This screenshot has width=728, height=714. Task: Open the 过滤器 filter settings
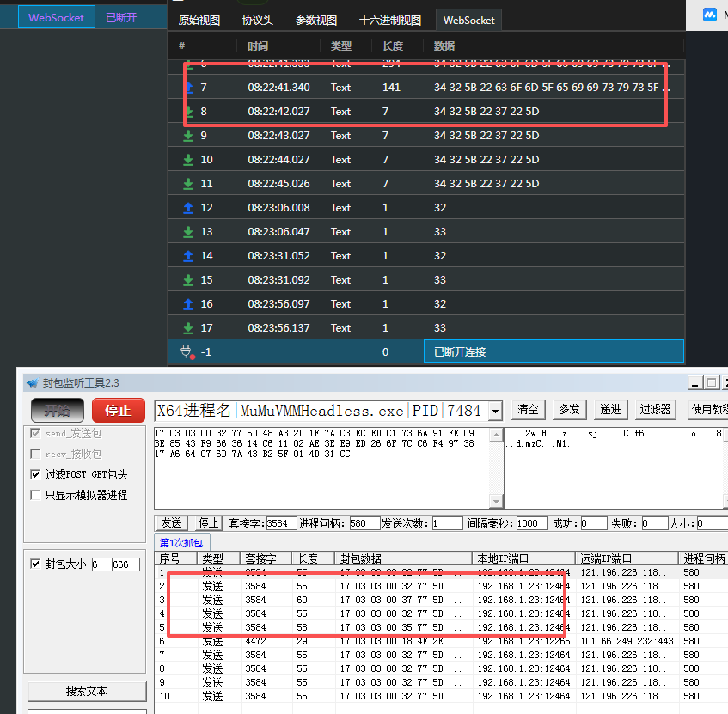click(655, 410)
